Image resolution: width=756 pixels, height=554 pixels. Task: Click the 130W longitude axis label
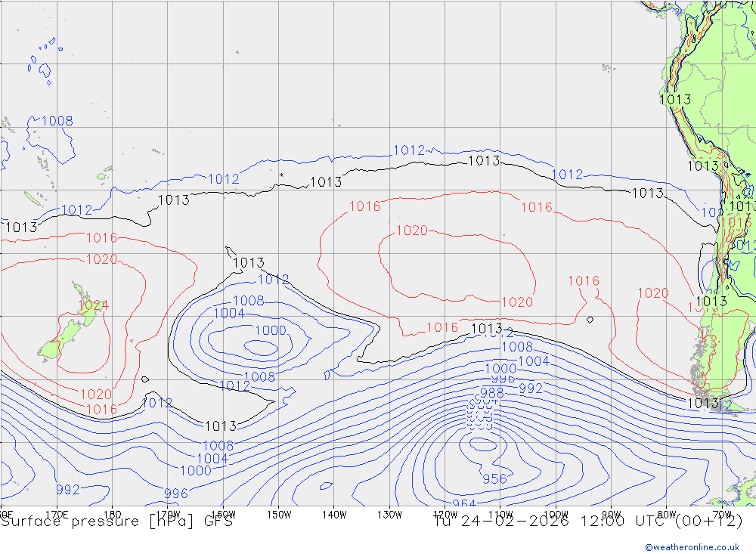click(389, 515)
